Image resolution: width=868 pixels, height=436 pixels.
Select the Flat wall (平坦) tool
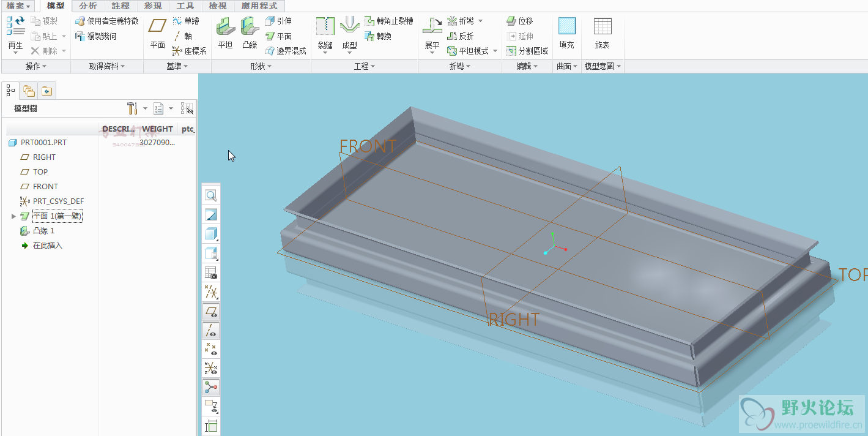coord(225,33)
